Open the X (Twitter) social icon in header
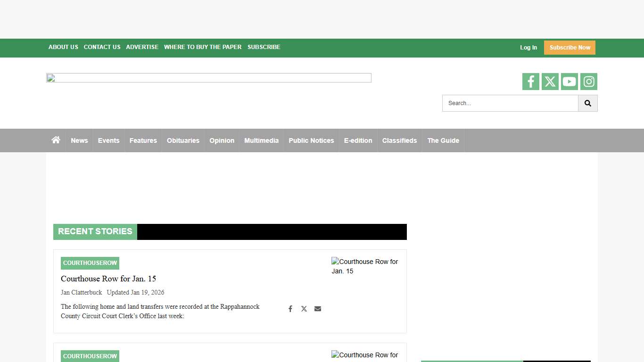Screen dimensions: 644x362 click(x=550, y=82)
